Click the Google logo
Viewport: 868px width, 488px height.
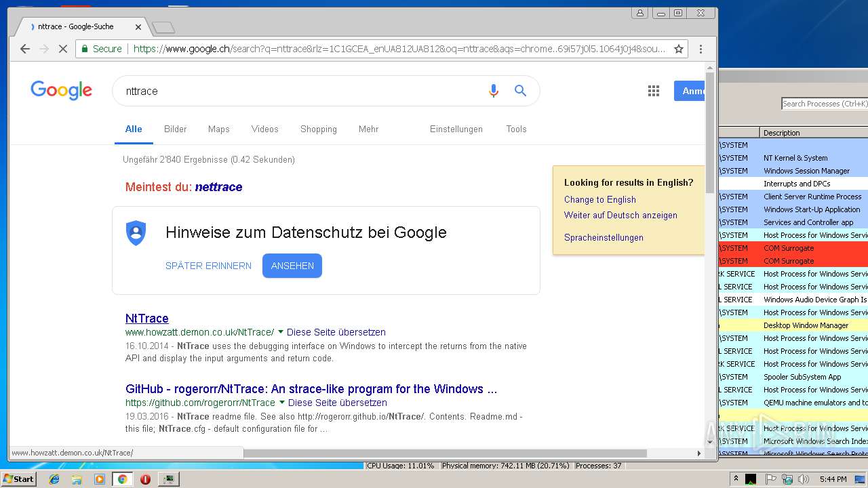click(x=61, y=90)
